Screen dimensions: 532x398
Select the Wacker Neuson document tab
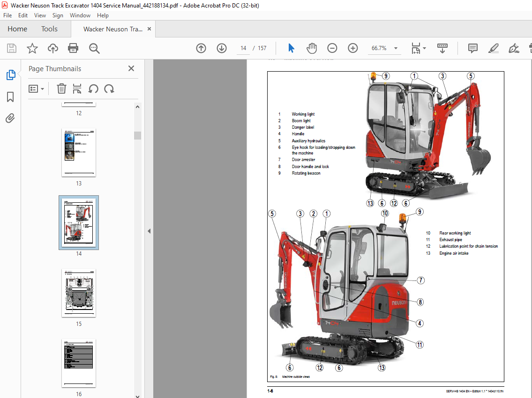112,29
